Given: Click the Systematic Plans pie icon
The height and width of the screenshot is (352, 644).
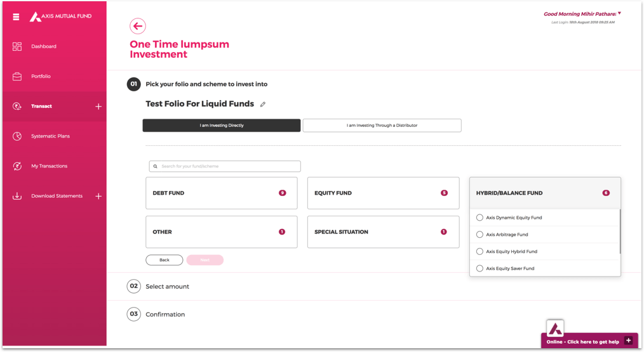Looking at the screenshot, I should click(17, 136).
